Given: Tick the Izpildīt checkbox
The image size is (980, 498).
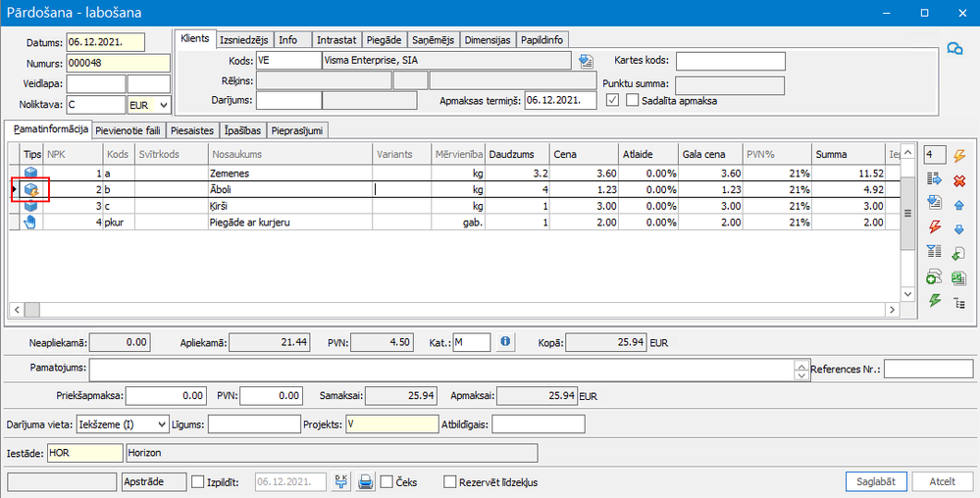Looking at the screenshot, I should (197, 481).
